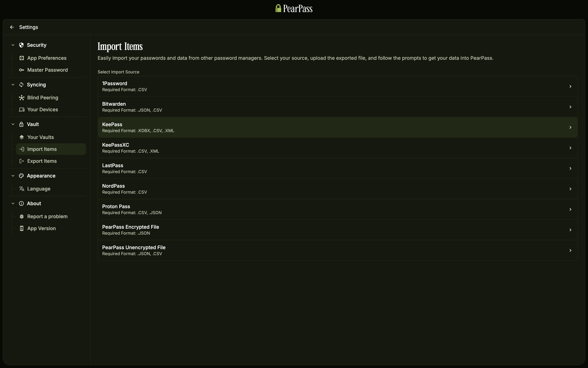The height and width of the screenshot is (368, 588).
Task: Click the chevron on the LastPass row
Action: point(570,168)
